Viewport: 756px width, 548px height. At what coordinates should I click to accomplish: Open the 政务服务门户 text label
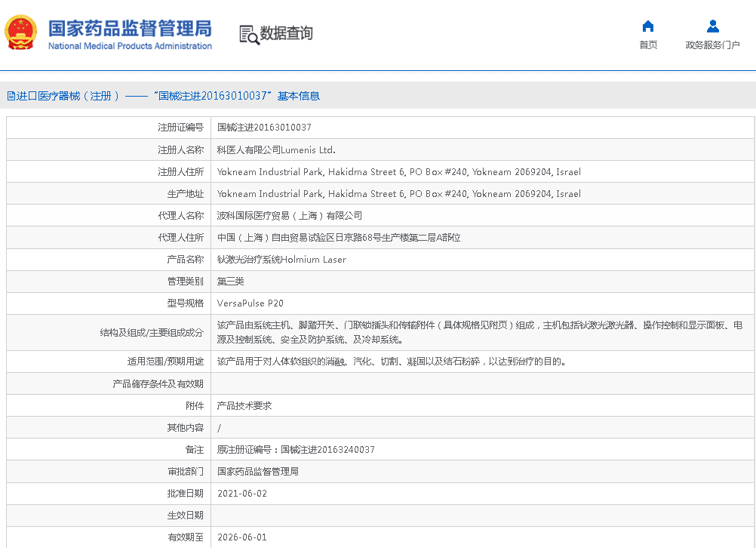712,45
